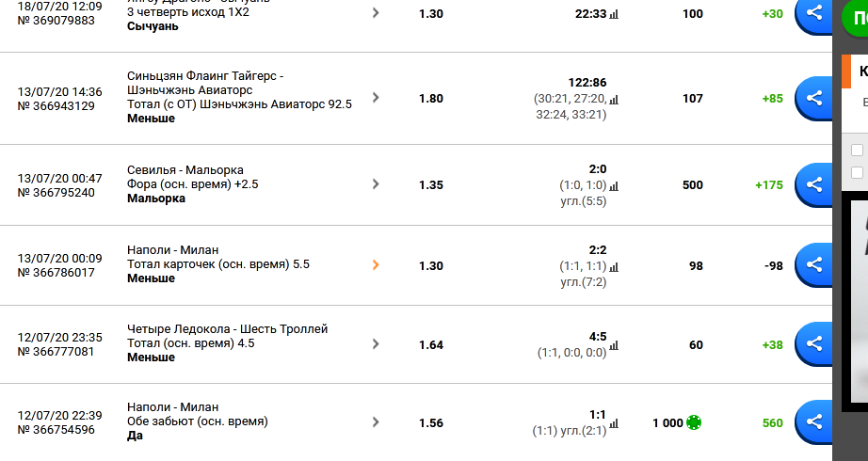The height and width of the screenshot is (461, 868).
Task: Expand details of Четыре Ледокола bet
Action: point(376,344)
